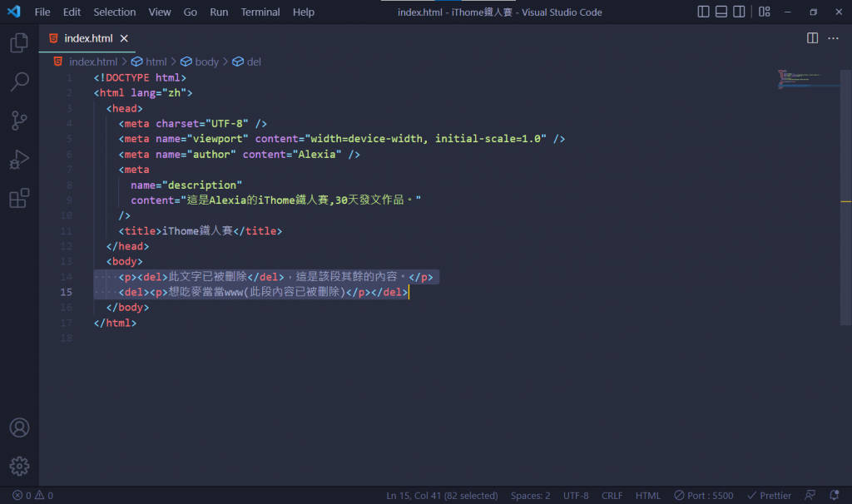Image resolution: width=852 pixels, height=504 pixels.
Task: Click the meta charset="UTF-8" line
Action: [x=193, y=123]
